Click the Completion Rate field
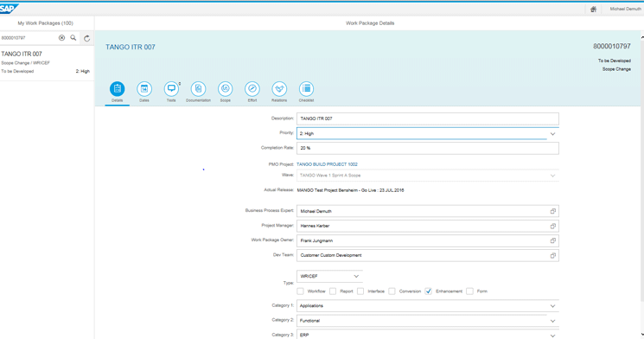The width and height of the screenshot is (644, 339). point(428,149)
